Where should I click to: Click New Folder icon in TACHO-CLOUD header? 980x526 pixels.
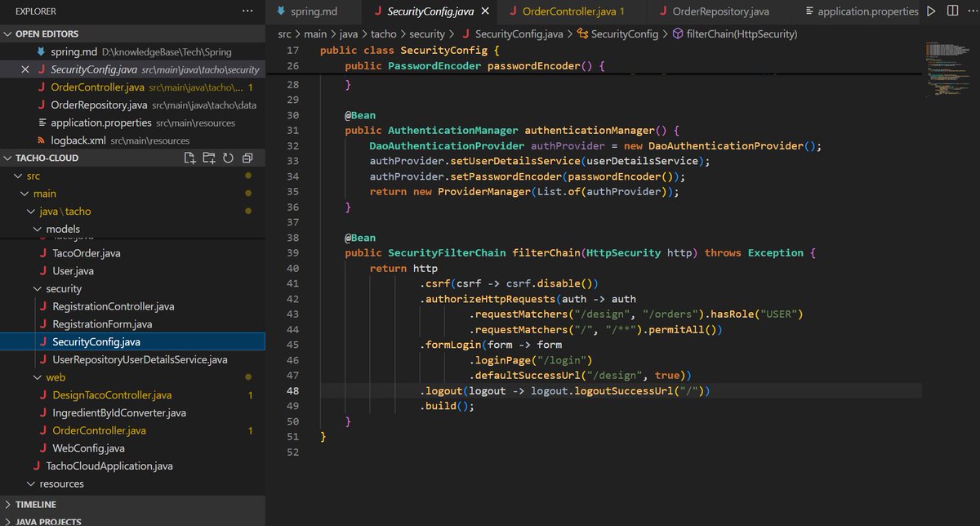209,158
